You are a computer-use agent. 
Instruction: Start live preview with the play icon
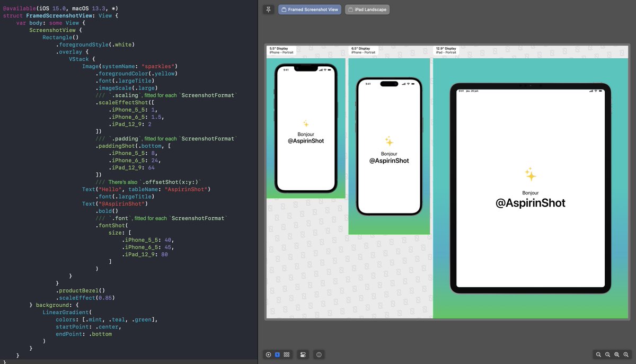[269, 354]
